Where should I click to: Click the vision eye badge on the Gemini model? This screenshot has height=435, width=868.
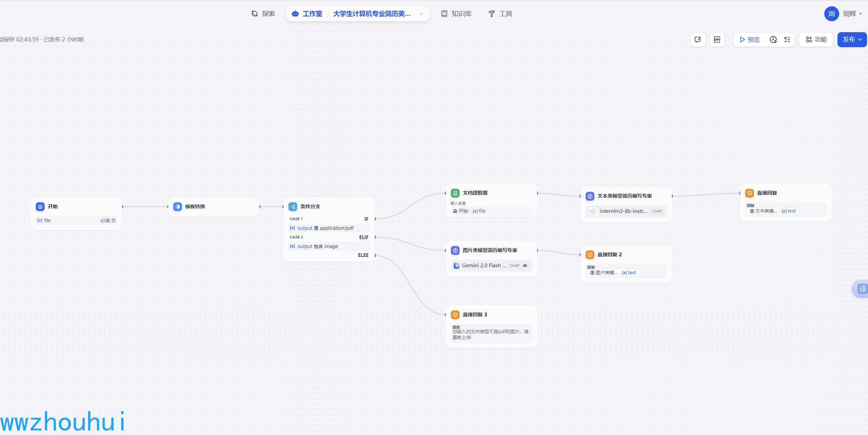pos(525,266)
